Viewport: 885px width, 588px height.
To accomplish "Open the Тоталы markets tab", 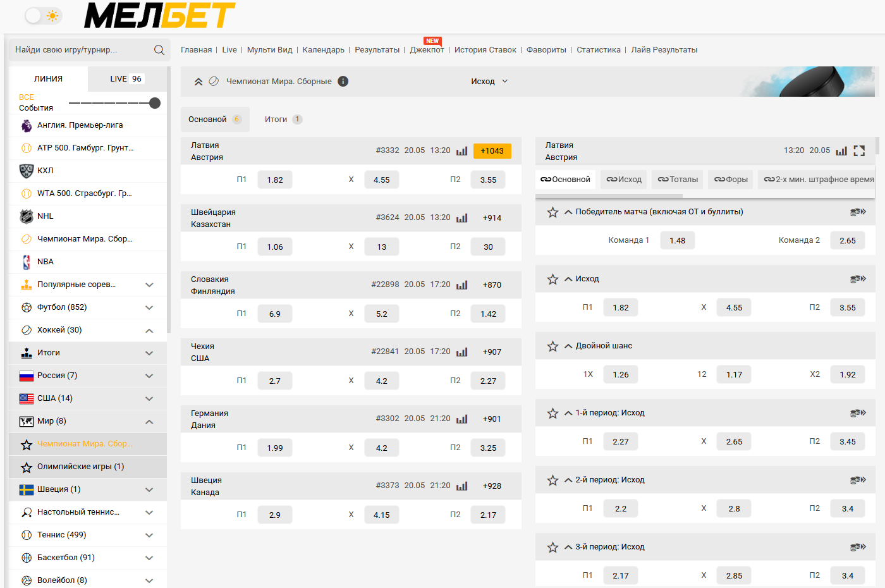I will [x=678, y=180].
